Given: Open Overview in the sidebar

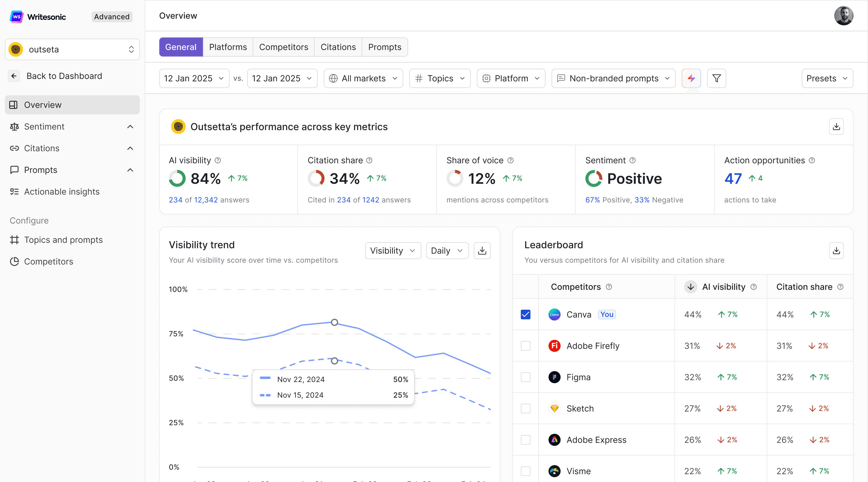Looking at the screenshot, I should (x=72, y=105).
